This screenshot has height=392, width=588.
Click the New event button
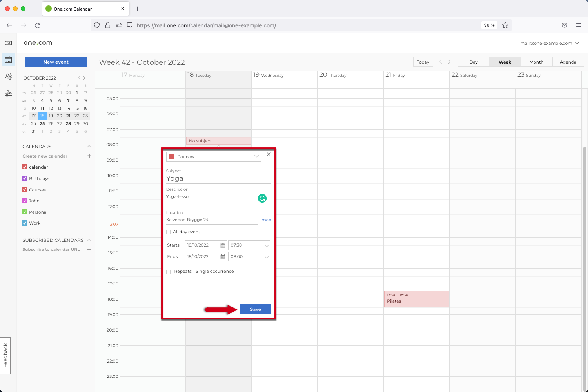tap(56, 62)
